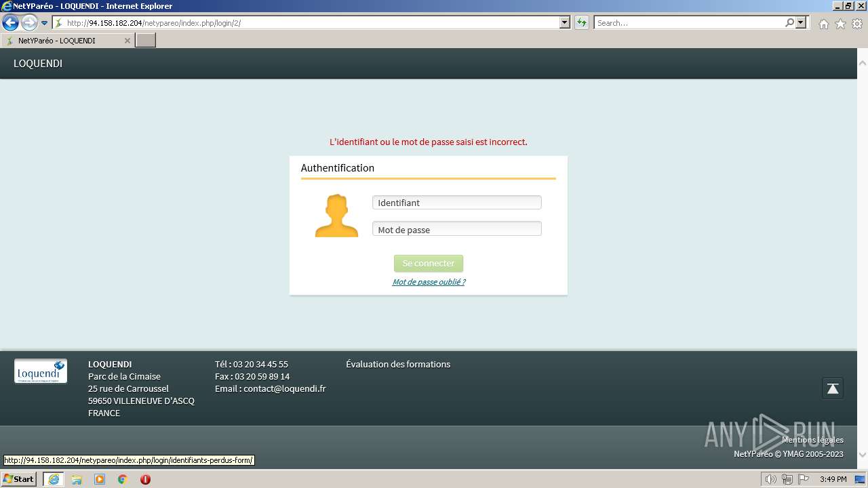Click the contact@loquendi.fr email address
Screen dimensions: 868x488
[285, 388]
